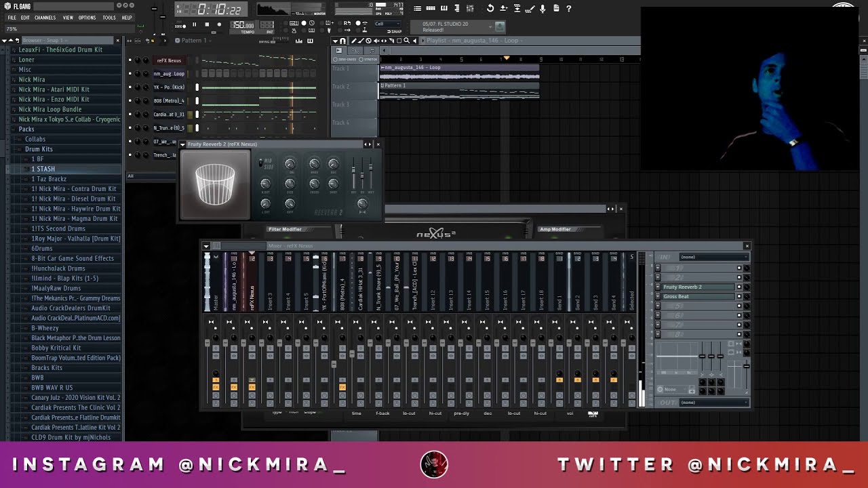Select the reFX Nexus channel button
This screenshot has height=488, width=868.
click(x=170, y=60)
